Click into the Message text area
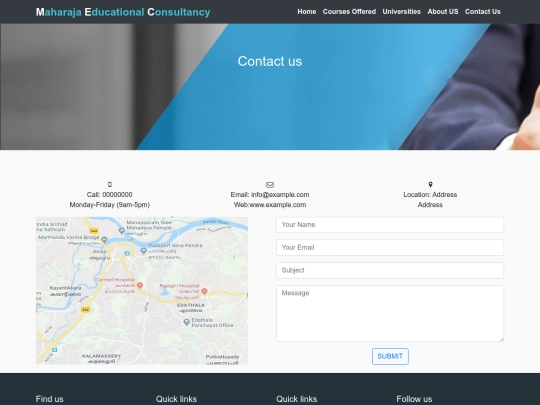 (x=390, y=313)
